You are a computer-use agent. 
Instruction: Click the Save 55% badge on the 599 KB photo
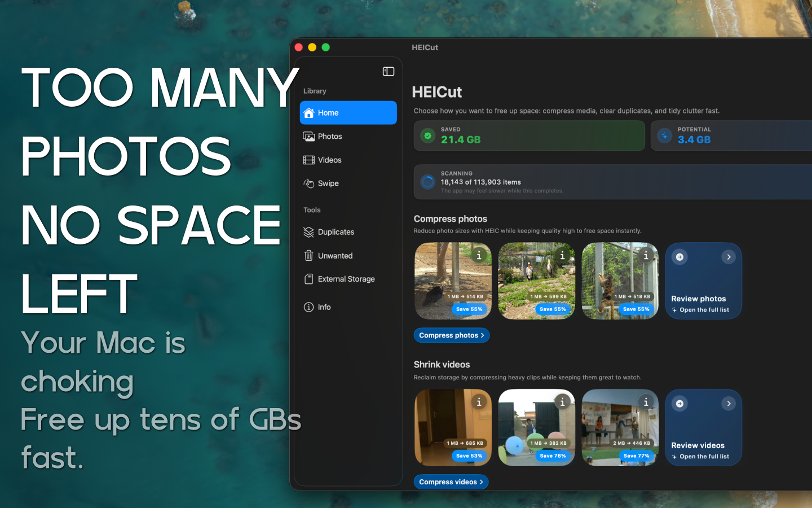point(553,309)
